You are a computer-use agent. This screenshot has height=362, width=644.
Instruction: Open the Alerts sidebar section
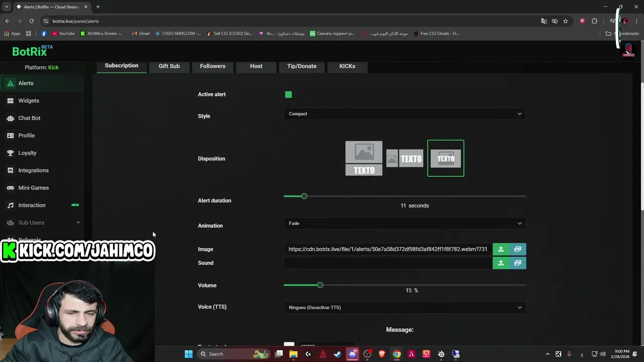tap(42, 83)
